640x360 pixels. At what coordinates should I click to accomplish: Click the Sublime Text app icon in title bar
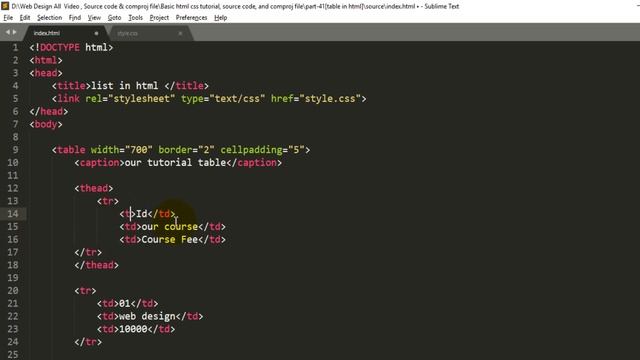5,6
